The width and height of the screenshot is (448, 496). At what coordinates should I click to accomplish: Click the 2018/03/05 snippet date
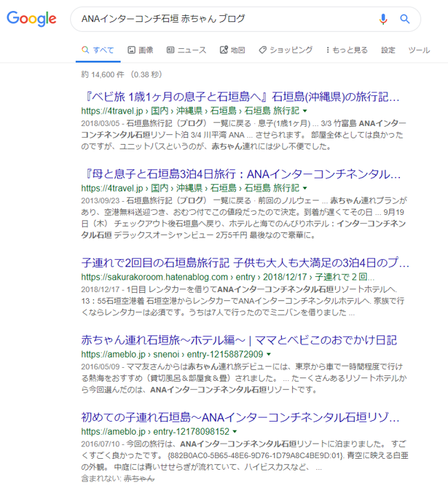(x=101, y=123)
